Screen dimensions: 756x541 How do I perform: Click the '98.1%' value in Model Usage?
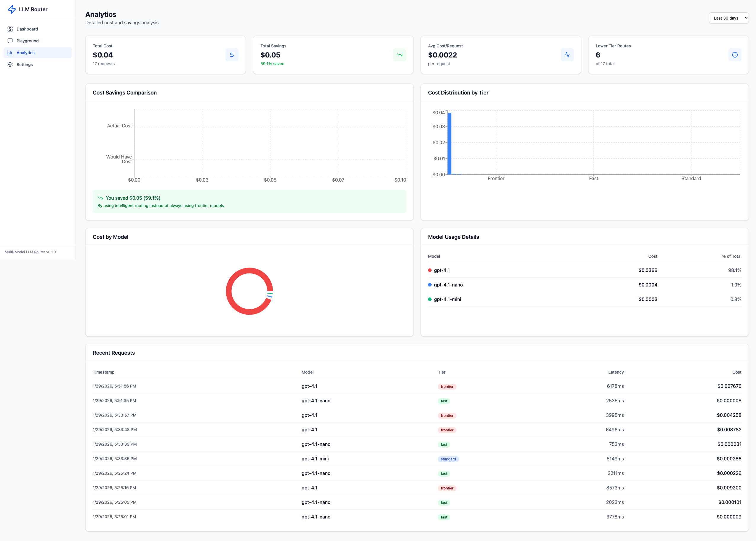click(735, 270)
